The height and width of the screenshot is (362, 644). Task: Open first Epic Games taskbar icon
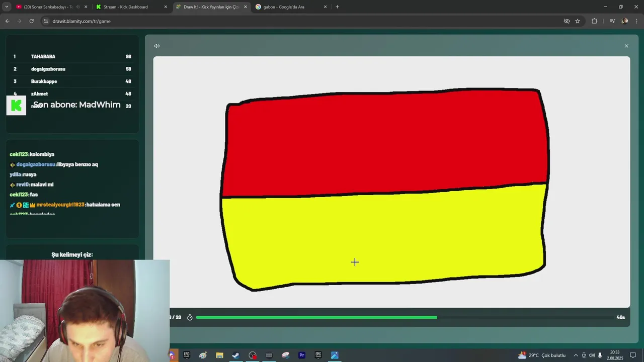(x=187, y=355)
